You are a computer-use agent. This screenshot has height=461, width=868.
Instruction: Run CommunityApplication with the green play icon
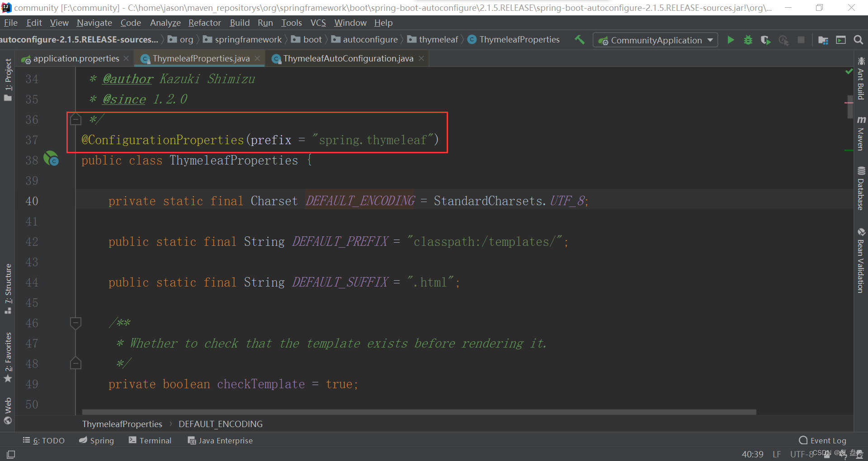[731, 40]
